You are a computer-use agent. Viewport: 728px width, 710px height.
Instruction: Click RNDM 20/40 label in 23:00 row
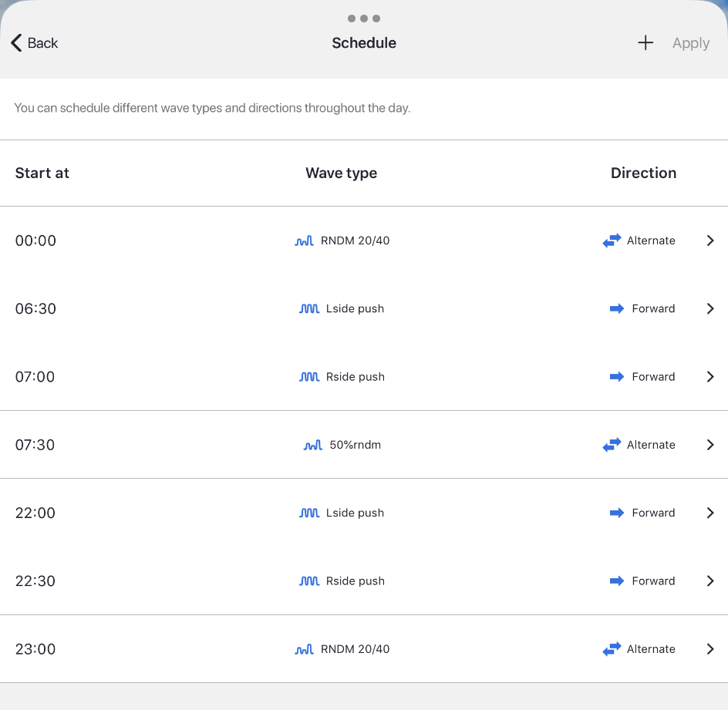356,649
